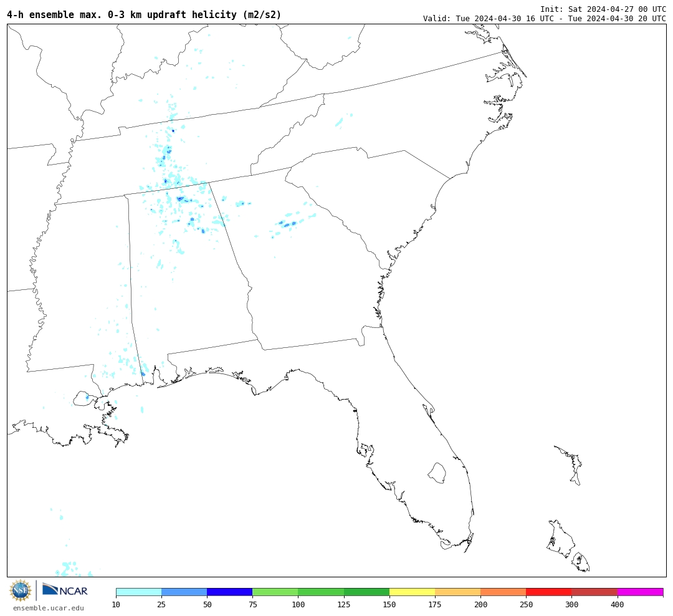Image resolution: width=673 pixels, height=616 pixels.
Task: Click the colorbar label 100
Action: point(298,605)
